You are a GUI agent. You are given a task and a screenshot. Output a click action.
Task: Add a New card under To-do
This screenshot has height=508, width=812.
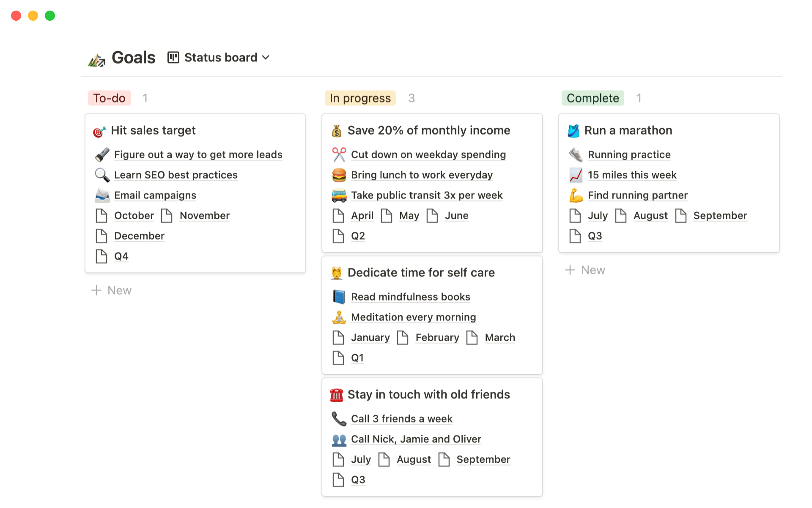click(111, 290)
